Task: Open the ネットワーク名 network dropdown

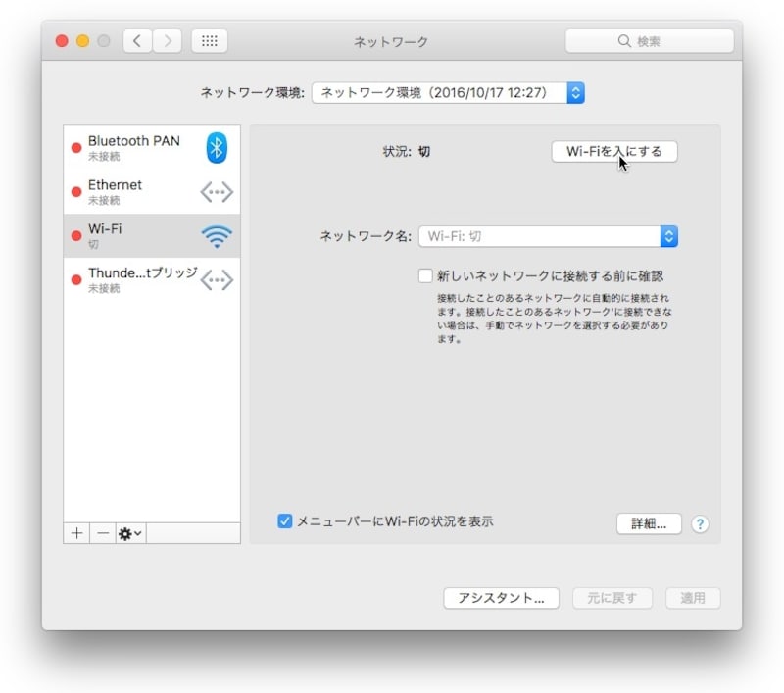Action: tap(668, 235)
